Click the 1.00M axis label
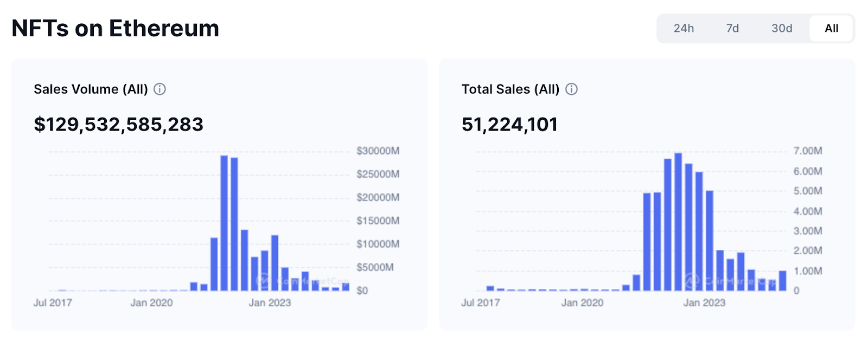The width and height of the screenshot is (868, 343). 808,271
